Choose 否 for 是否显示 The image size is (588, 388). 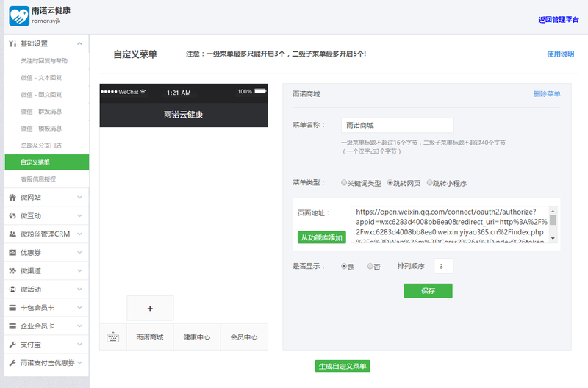[370, 266]
